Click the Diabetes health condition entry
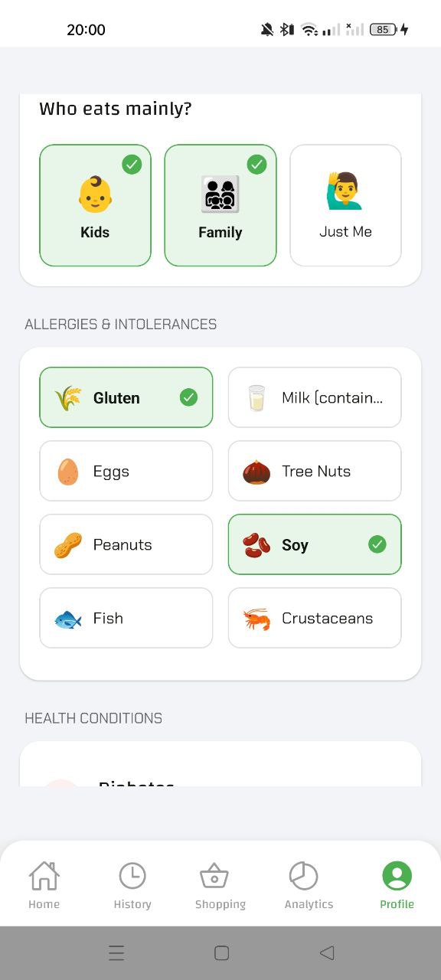The image size is (441, 980). point(136,785)
